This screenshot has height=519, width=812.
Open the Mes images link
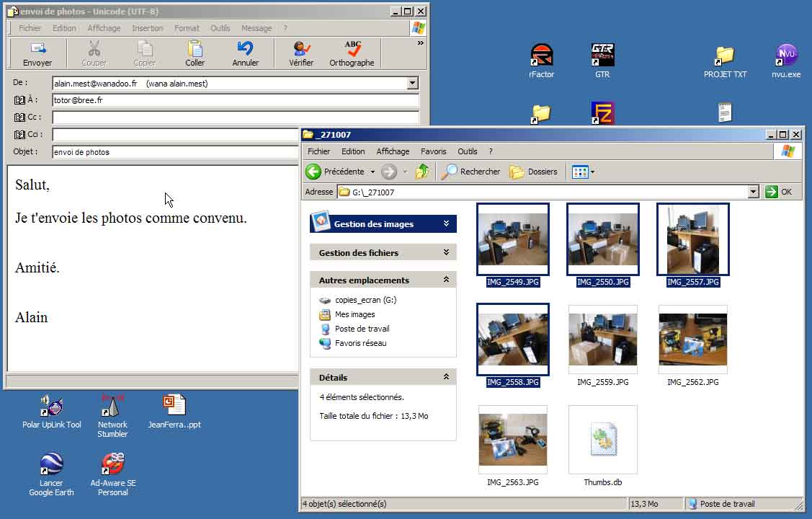click(354, 314)
